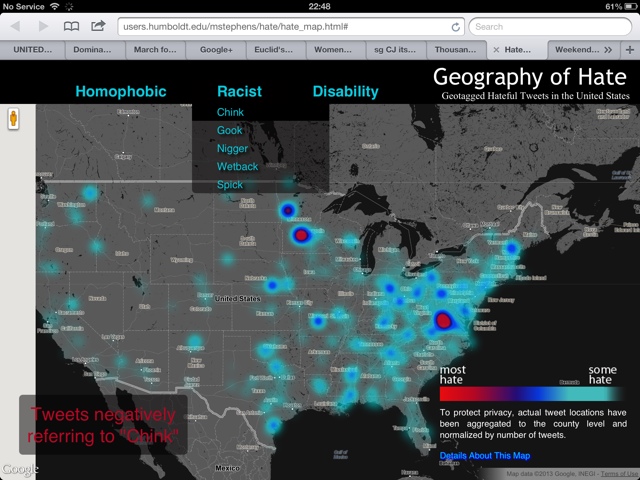The width and height of the screenshot is (640, 480).
Task: Open Details About This Map link
Action: [x=485, y=456]
